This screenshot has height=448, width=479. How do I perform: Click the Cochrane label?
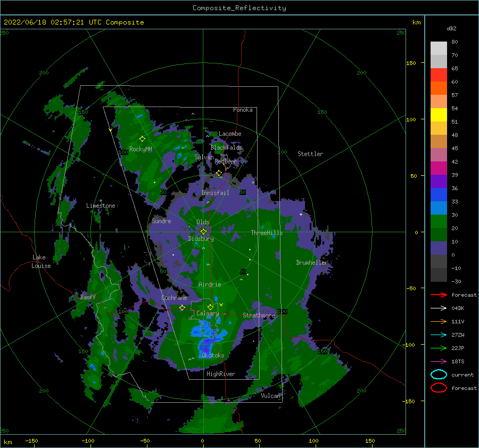tap(174, 298)
